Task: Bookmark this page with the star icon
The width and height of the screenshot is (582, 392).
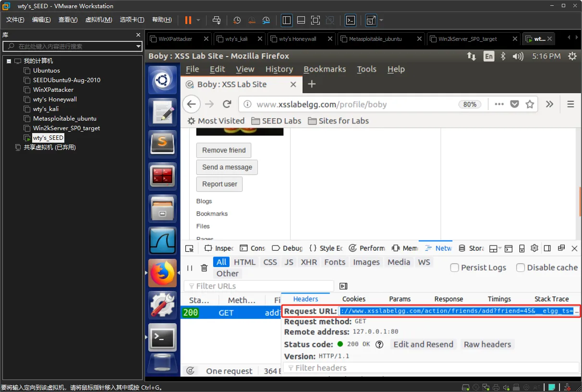Action: click(530, 104)
